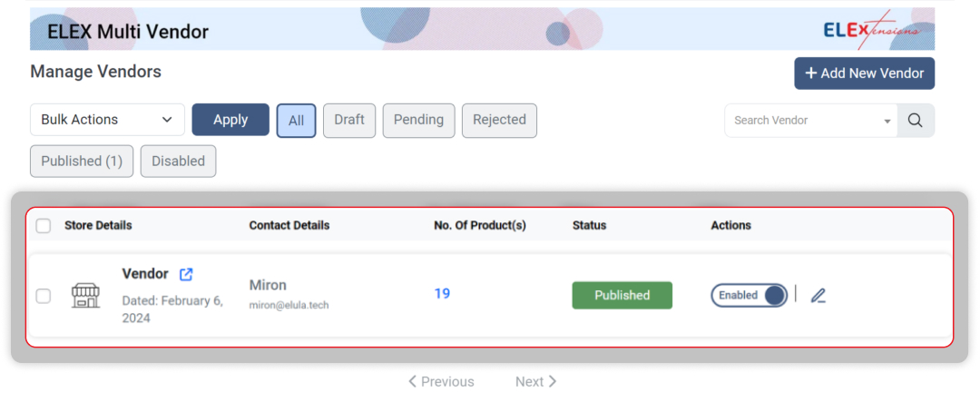Click the Actions column header
The image size is (980, 402).
coord(730,225)
